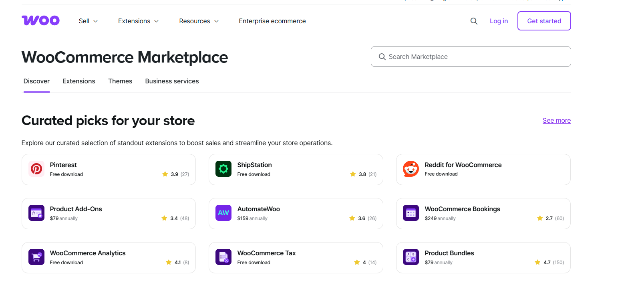Expand the Sell menu
The height and width of the screenshot is (293, 644).
click(x=88, y=21)
